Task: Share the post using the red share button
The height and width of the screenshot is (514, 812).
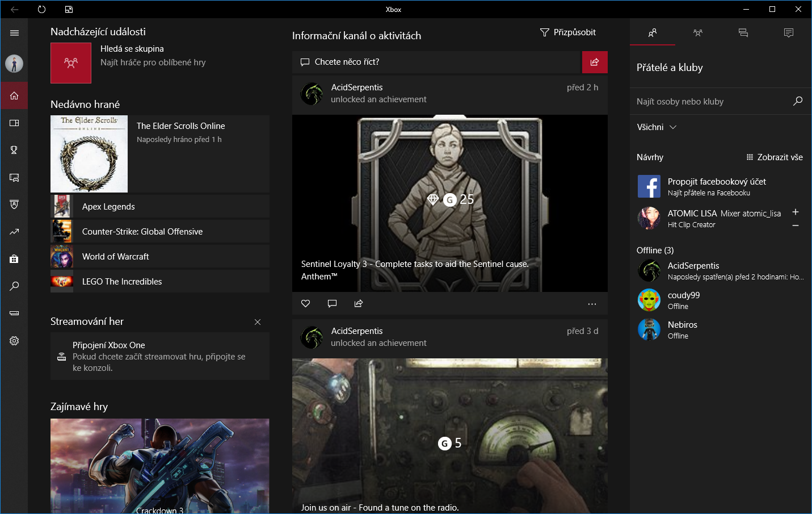Action: [x=594, y=62]
